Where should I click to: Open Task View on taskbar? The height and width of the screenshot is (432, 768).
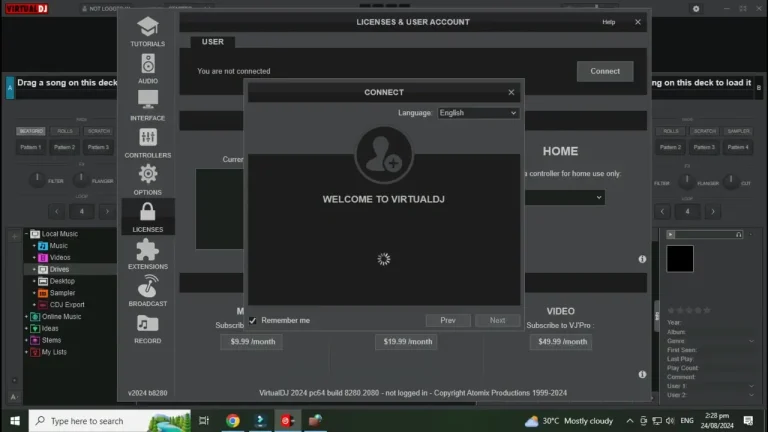204,421
